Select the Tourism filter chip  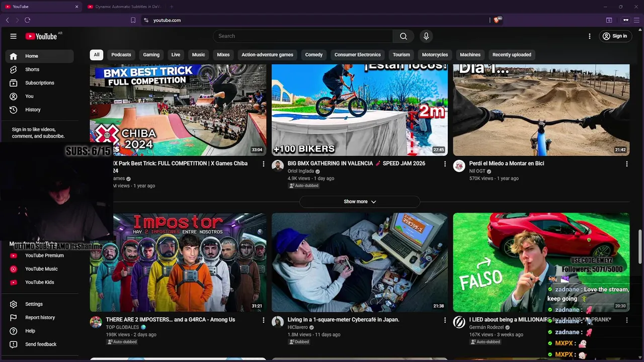(401, 55)
